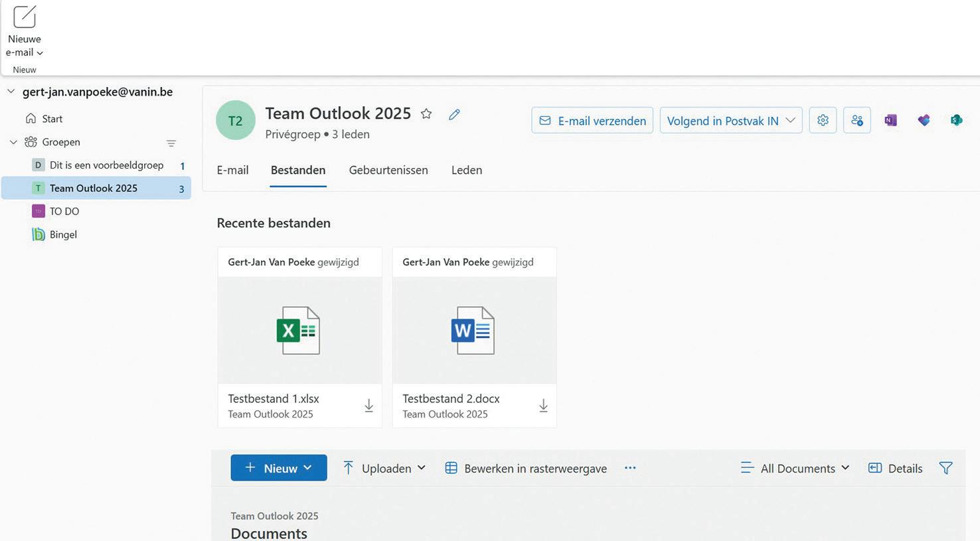Viewport: 980px width, 541px height.
Task: Collapse the gert-jan.vanpoeke@vanin.be account
Action: (11, 92)
